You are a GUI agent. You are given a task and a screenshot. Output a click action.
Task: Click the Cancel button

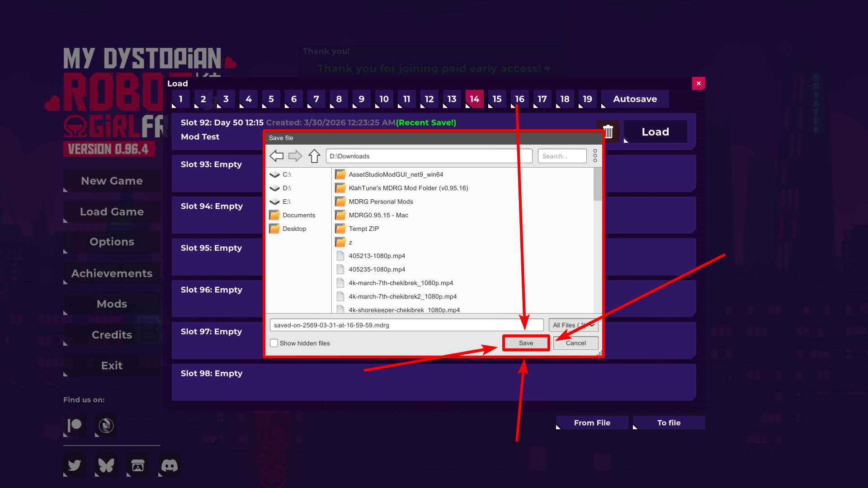coord(576,343)
